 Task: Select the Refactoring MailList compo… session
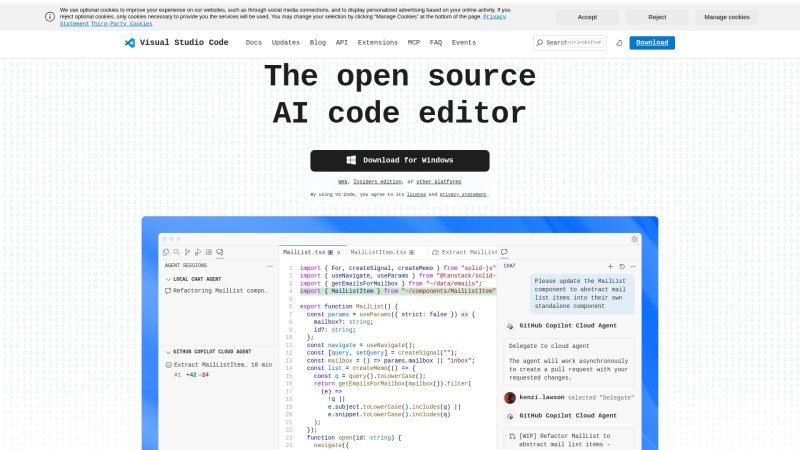219,291
